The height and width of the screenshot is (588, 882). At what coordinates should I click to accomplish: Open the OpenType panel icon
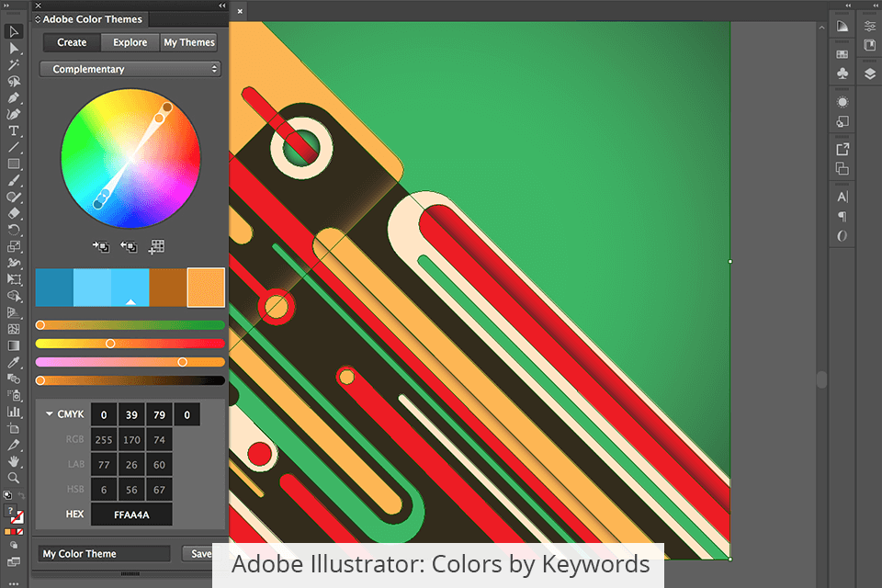[842, 236]
